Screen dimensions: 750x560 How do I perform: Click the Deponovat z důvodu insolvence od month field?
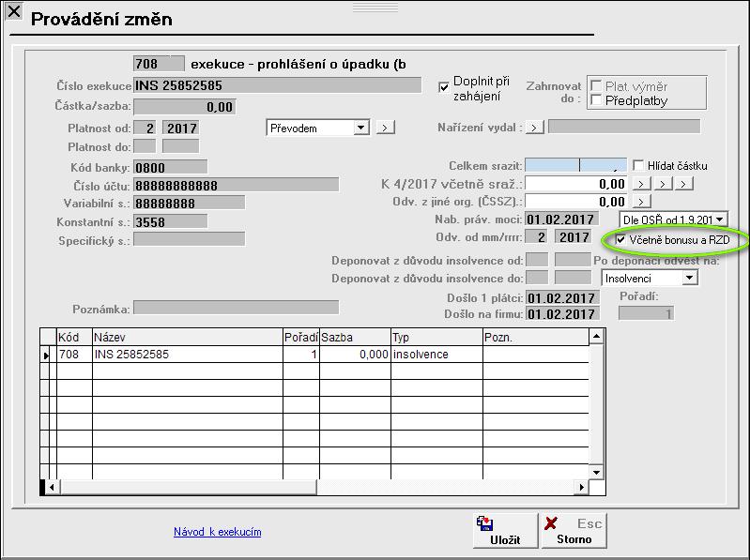click(x=537, y=260)
